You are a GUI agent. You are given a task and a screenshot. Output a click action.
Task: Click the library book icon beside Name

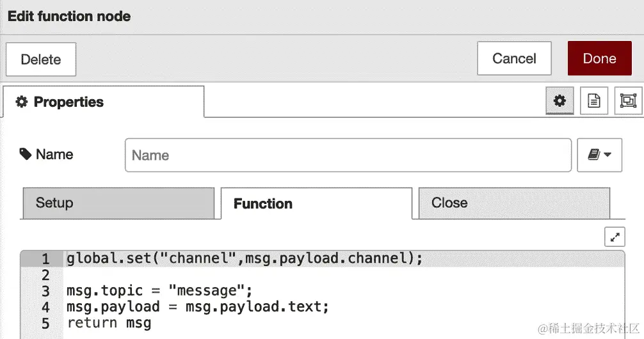pos(593,155)
